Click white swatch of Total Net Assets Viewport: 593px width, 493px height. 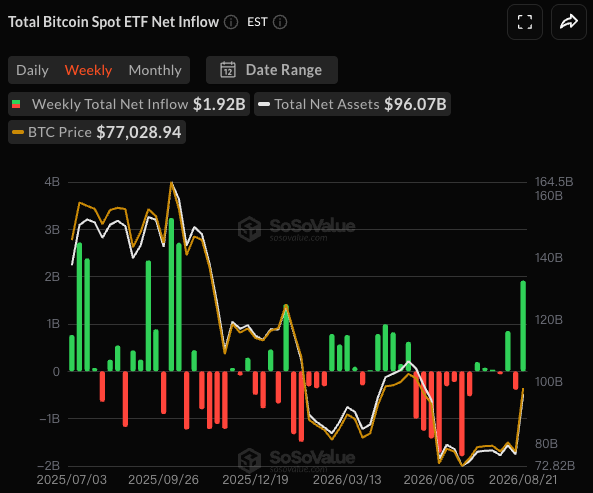(264, 104)
